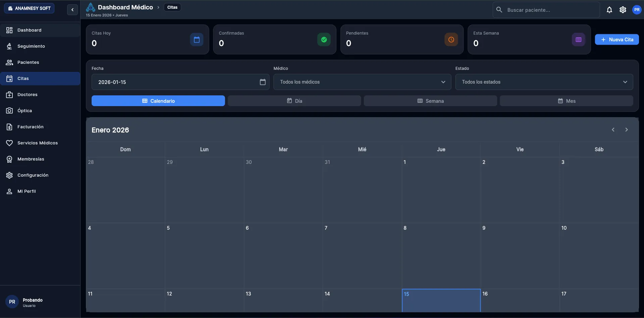
Task: Expand the Todos los médicos dropdown
Action: click(x=362, y=82)
